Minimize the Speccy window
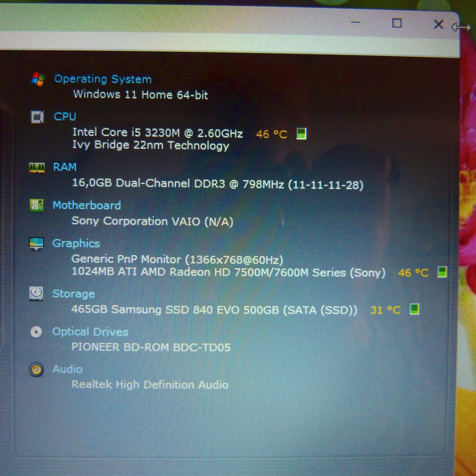This screenshot has height=476, width=476. click(x=356, y=22)
